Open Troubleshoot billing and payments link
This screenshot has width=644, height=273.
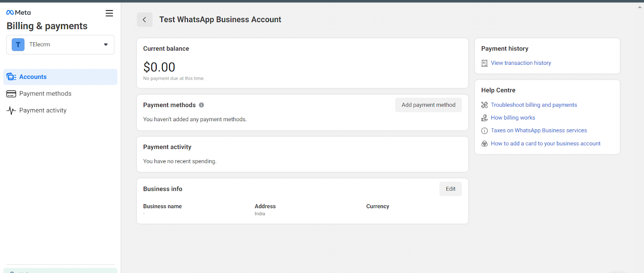(534, 105)
